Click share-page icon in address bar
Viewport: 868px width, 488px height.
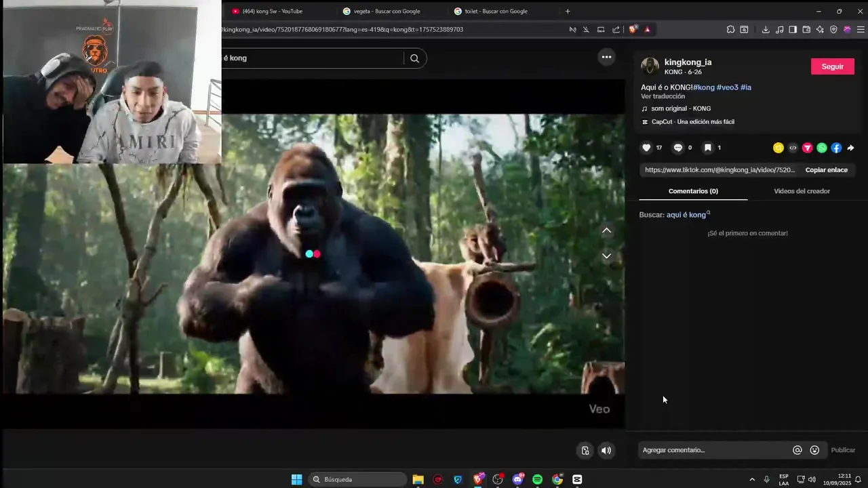click(616, 29)
